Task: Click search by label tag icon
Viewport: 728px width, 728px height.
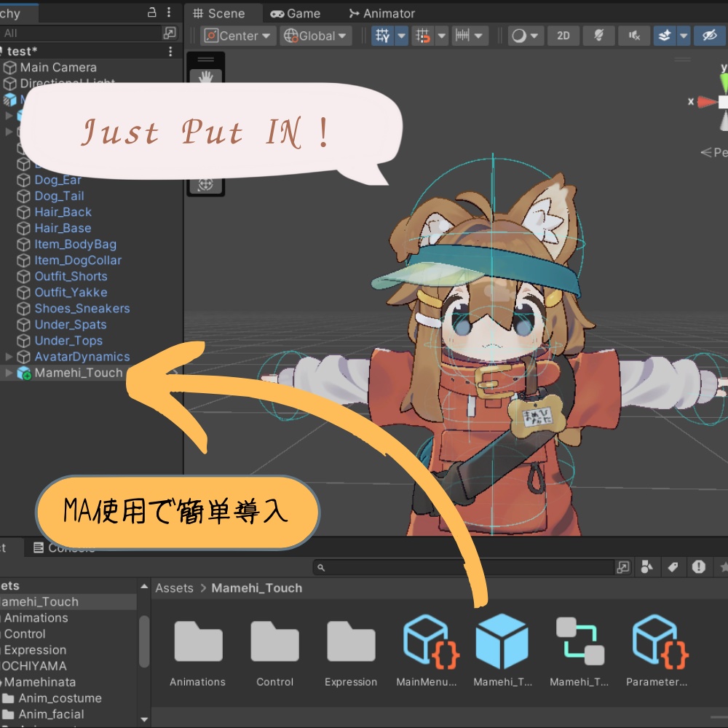Action: [x=673, y=567]
